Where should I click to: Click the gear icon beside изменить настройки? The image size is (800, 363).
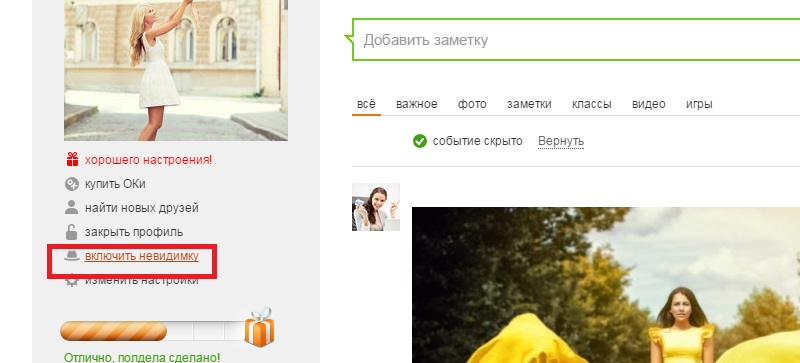(72, 280)
